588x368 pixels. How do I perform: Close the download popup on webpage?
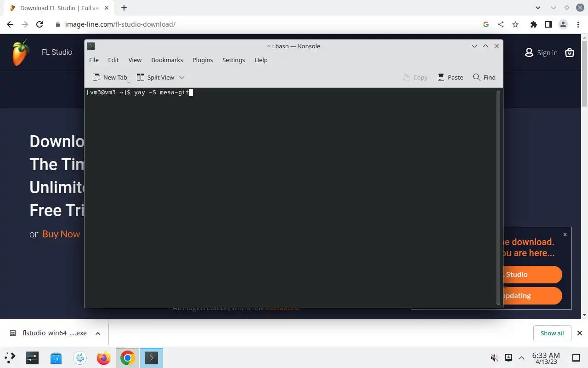(x=565, y=235)
